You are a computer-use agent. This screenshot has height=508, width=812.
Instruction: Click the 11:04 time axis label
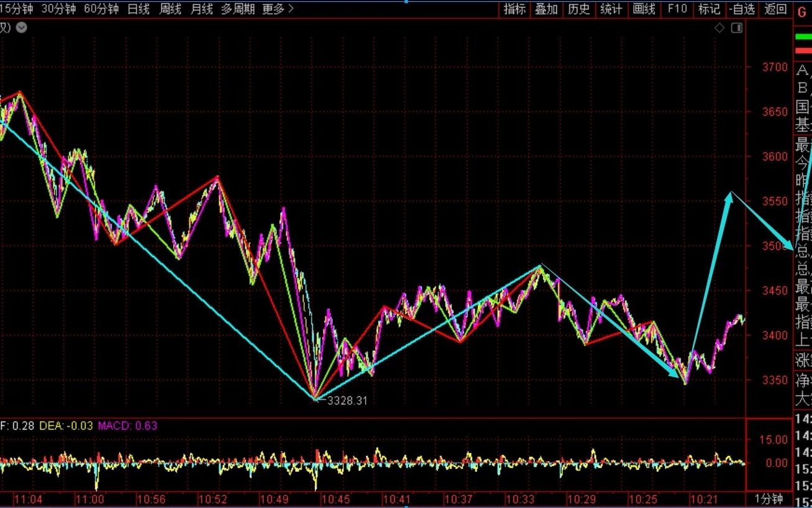click(29, 499)
